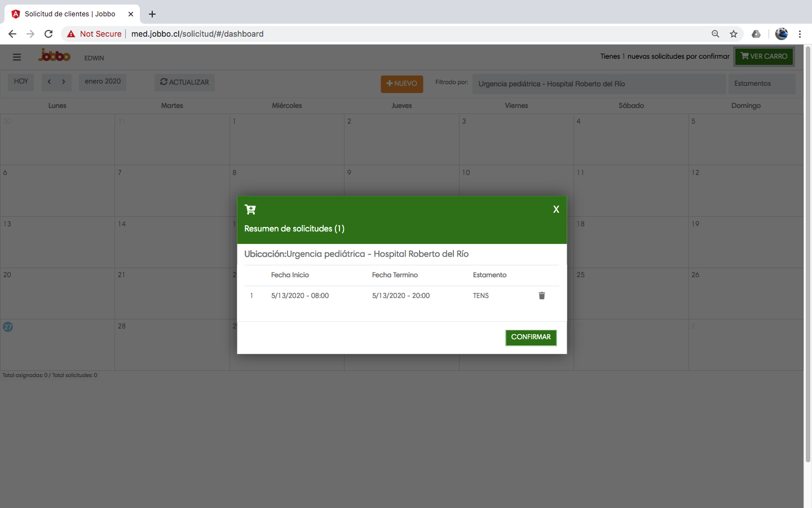Delete the TENS request with trash icon
The image size is (812, 508).
541,296
